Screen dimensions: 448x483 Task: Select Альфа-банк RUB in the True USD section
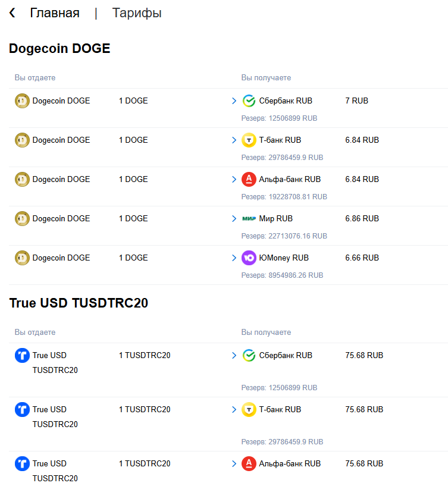point(290,463)
